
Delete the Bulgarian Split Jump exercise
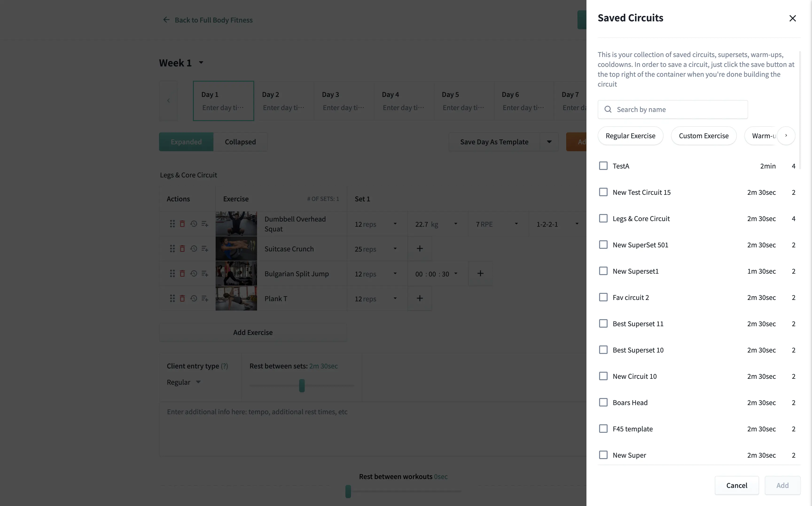pos(183,273)
